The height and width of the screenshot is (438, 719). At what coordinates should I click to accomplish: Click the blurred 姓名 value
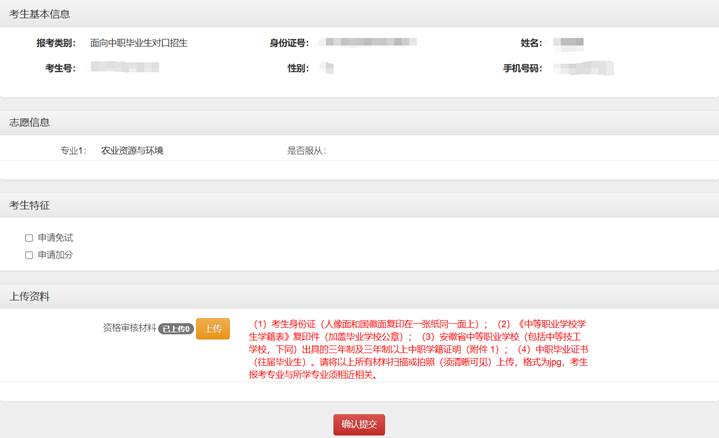[569, 44]
